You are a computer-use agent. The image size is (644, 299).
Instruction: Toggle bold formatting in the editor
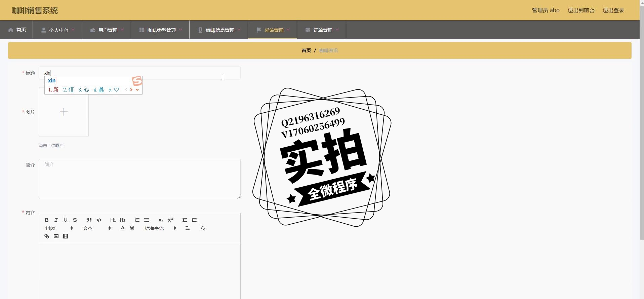click(x=47, y=220)
